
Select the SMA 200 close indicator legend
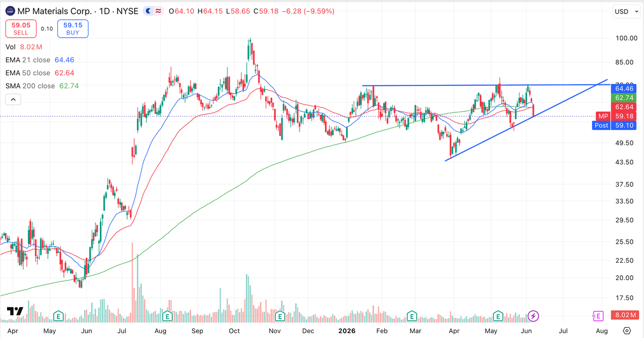point(42,85)
